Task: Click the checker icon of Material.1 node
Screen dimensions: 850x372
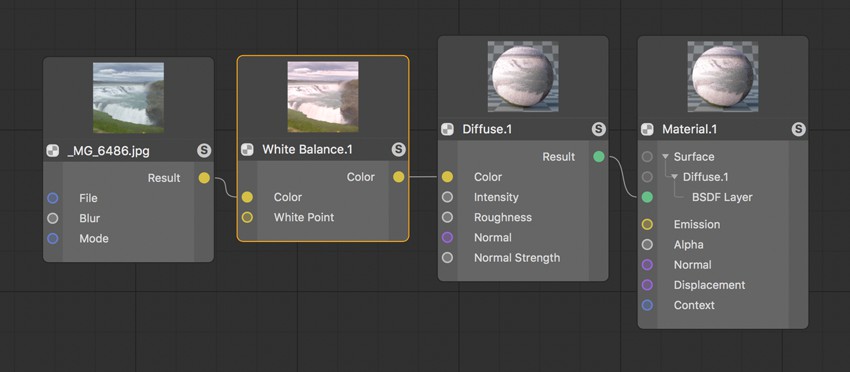Action: pyautogui.click(x=647, y=129)
